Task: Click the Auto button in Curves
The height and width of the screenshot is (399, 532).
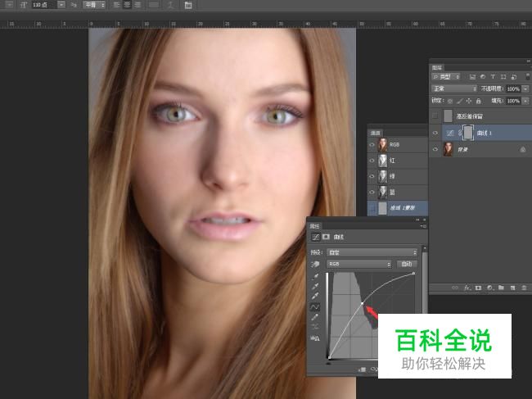Action: tap(405, 265)
